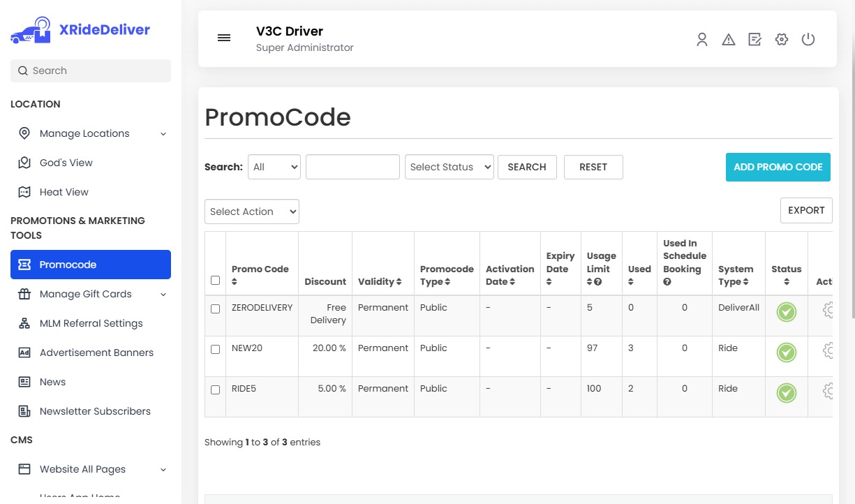Open the Select Action dropdown
This screenshot has height=504, width=855.
pos(251,212)
